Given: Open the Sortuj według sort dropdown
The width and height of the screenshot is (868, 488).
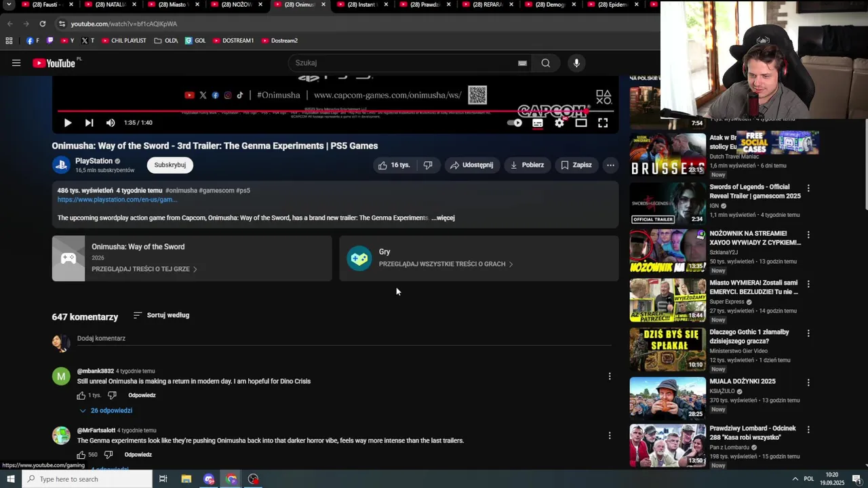Looking at the screenshot, I should pos(161,315).
